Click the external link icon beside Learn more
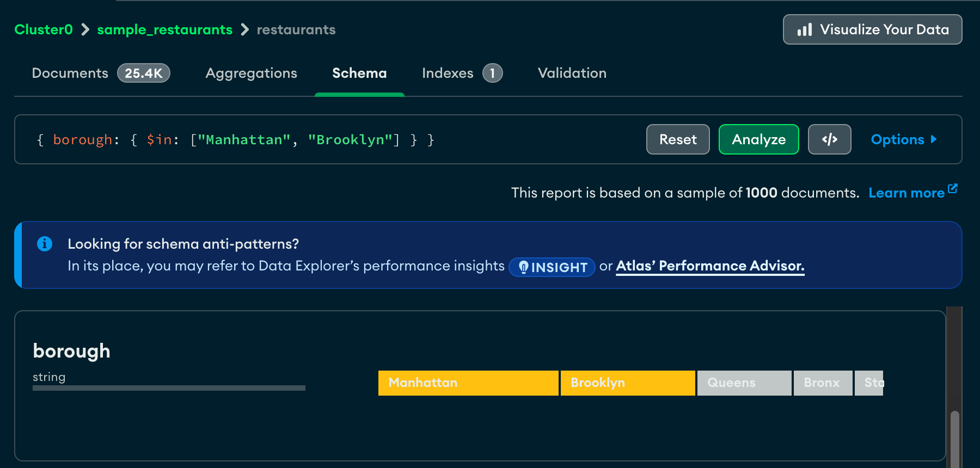This screenshot has width=980, height=468. coord(953,188)
